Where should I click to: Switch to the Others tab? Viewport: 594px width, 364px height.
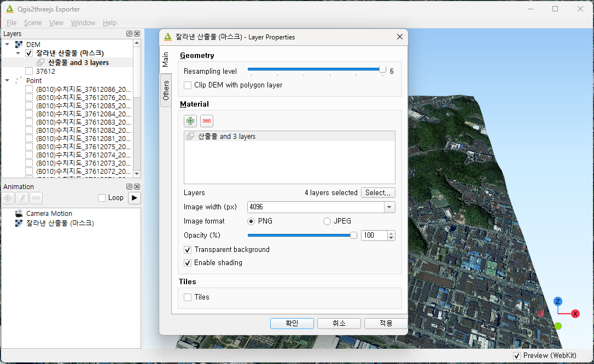pos(166,90)
